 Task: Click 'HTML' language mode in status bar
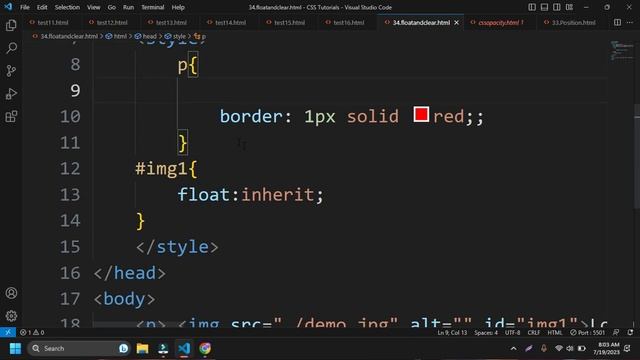(x=555, y=333)
